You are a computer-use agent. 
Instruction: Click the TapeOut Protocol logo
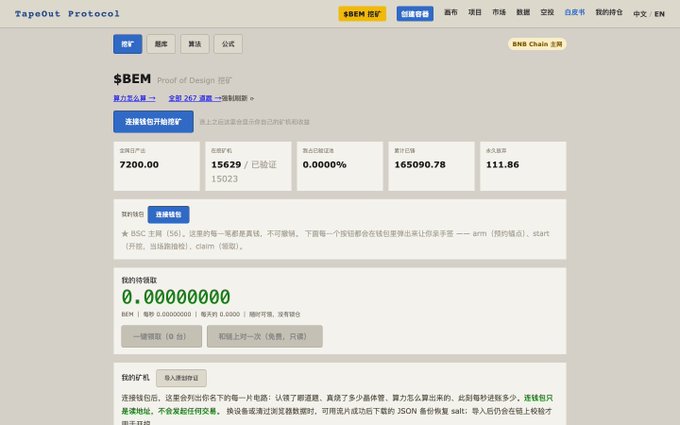pyautogui.click(x=67, y=14)
